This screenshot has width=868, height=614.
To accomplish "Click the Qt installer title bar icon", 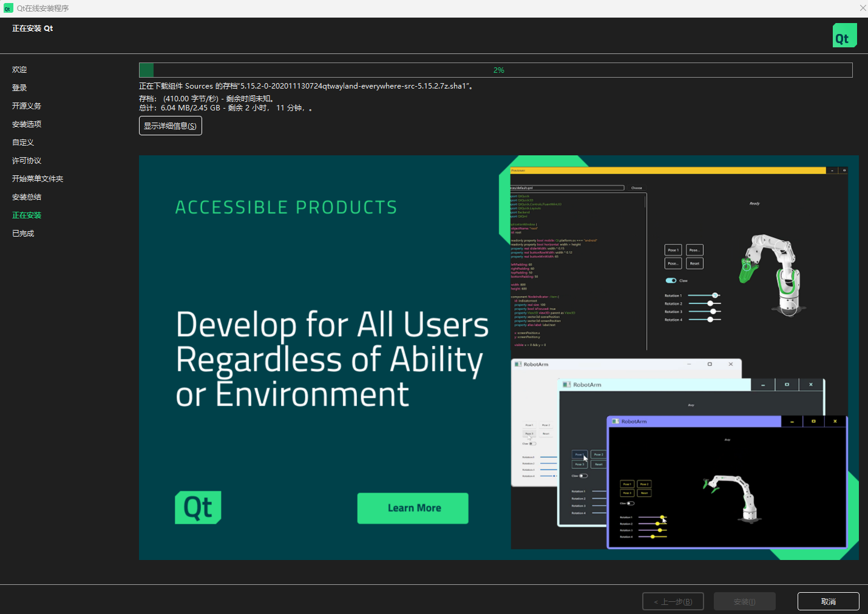I will pos(8,8).
